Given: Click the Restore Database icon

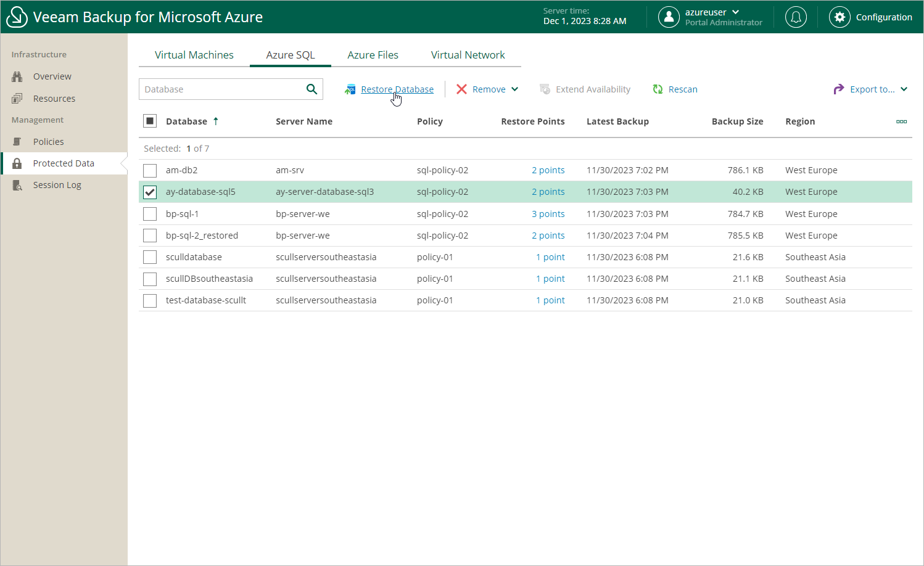Looking at the screenshot, I should 350,89.
